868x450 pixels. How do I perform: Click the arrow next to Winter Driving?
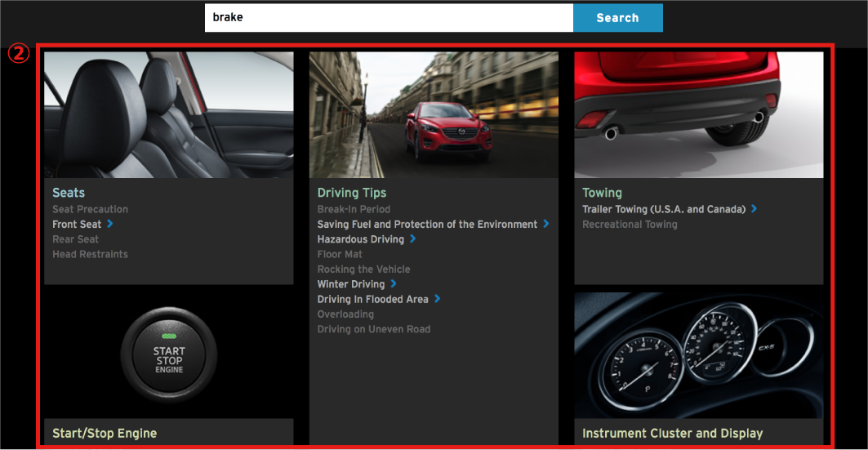pos(394,284)
